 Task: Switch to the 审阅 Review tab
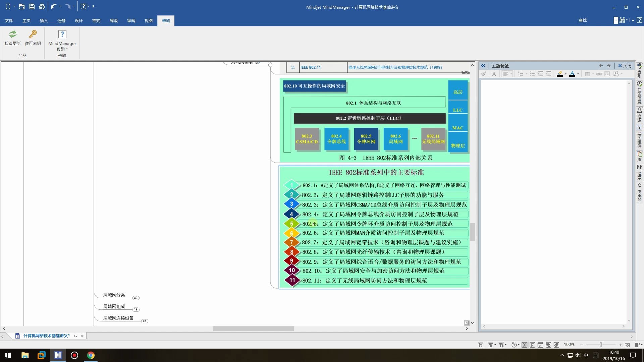click(x=131, y=21)
